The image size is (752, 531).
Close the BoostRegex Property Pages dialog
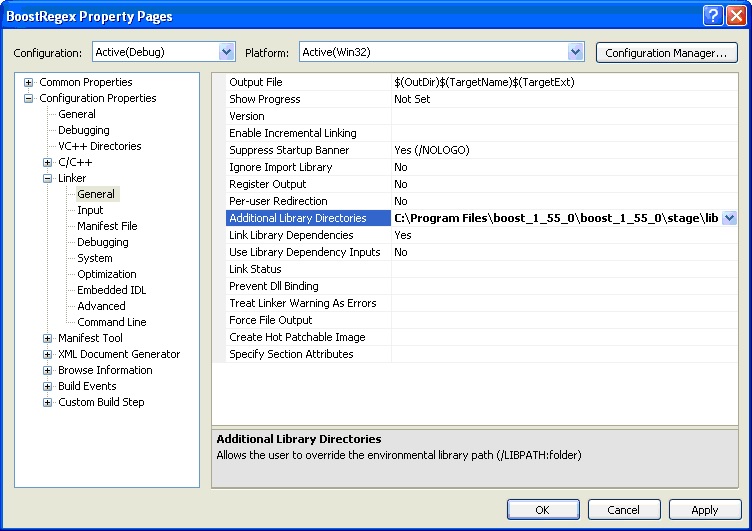click(736, 15)
